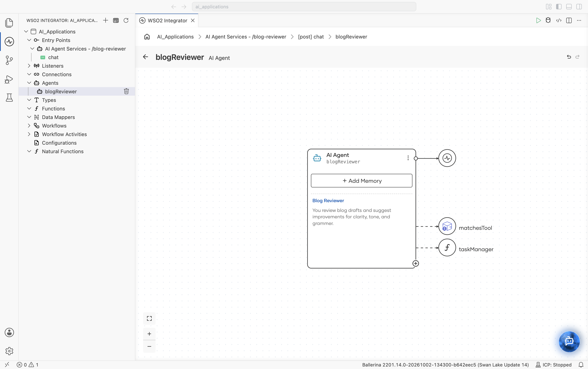Open remote window indicator in status bar
588x369 pixels.
point(7,365)
